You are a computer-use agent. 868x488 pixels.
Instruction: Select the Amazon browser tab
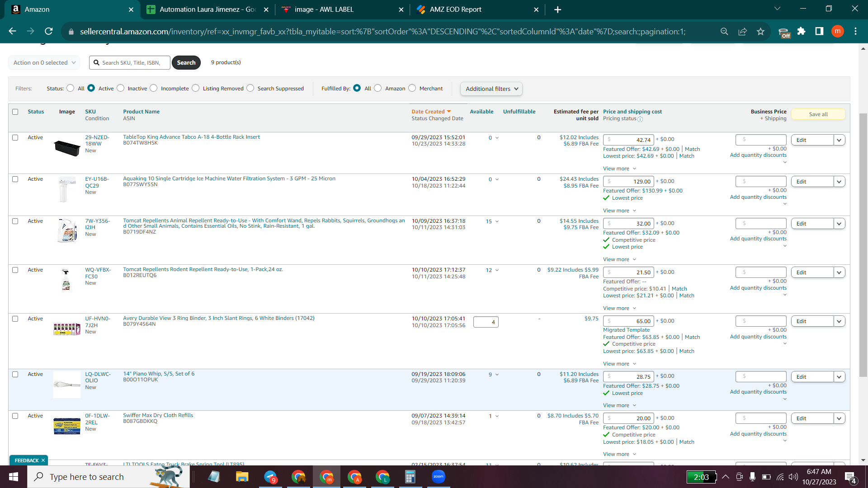click(x=72, y=9)
